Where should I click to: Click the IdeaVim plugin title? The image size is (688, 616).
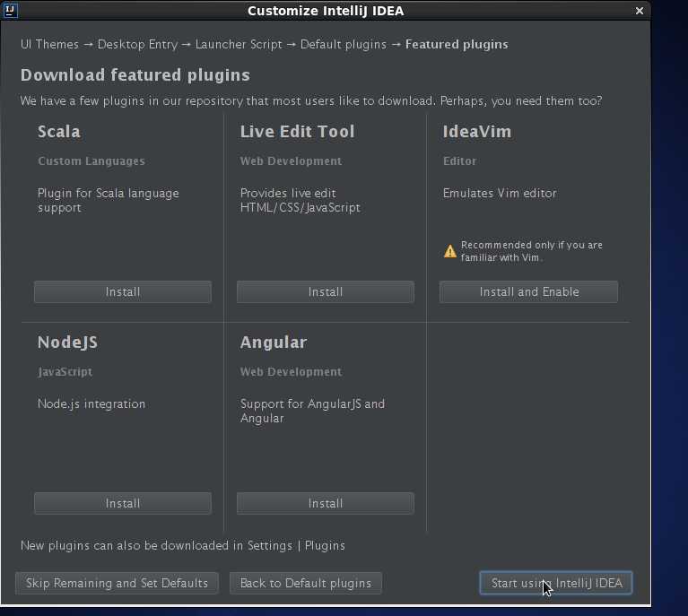coord(477,132)
